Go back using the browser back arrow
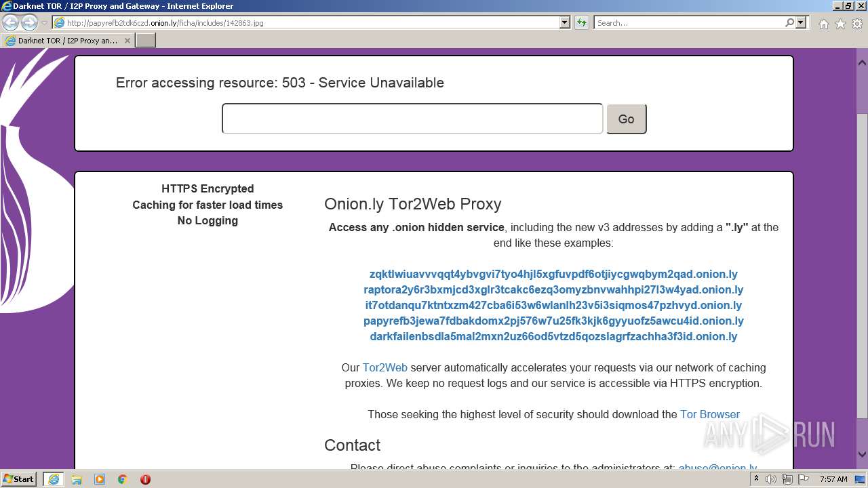 click(x=10, y=22)
